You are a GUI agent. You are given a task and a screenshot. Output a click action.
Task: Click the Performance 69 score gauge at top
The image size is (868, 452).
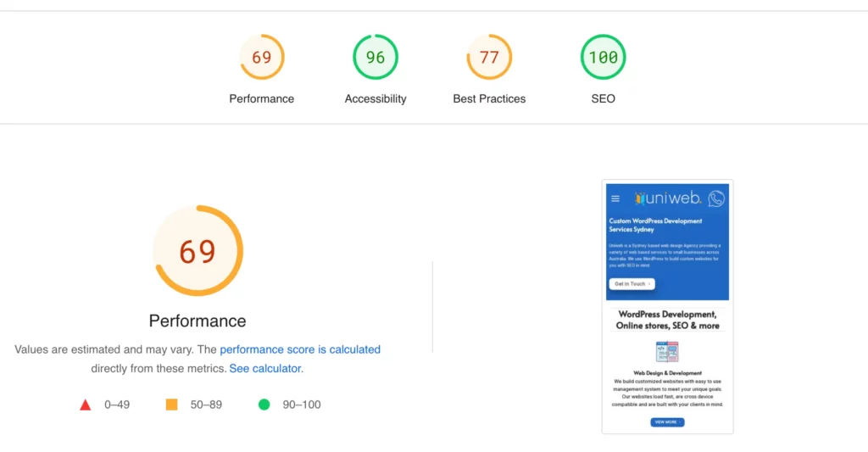(x=262, y=57)
